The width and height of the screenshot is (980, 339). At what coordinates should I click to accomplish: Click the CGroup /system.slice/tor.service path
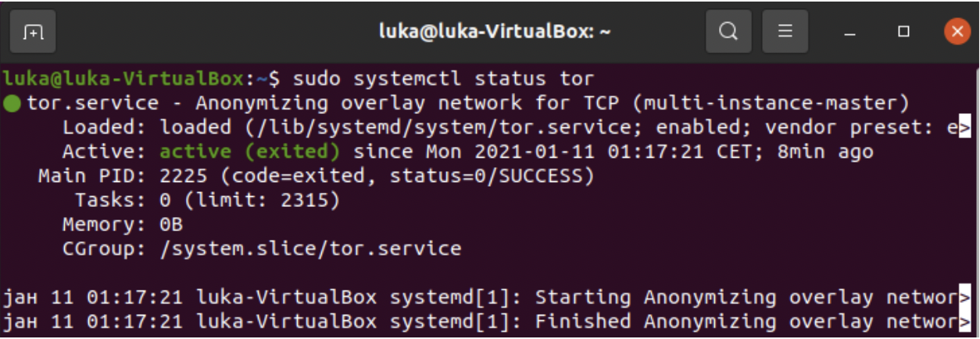[310, 249]
